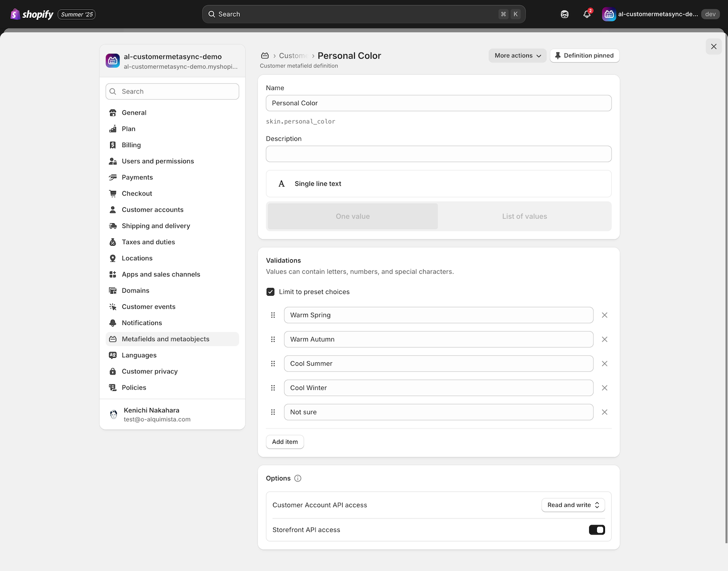Screen dimensions: 728x571
Task: Click the metafields breadcrumb icon
Action: click(265, 56)
